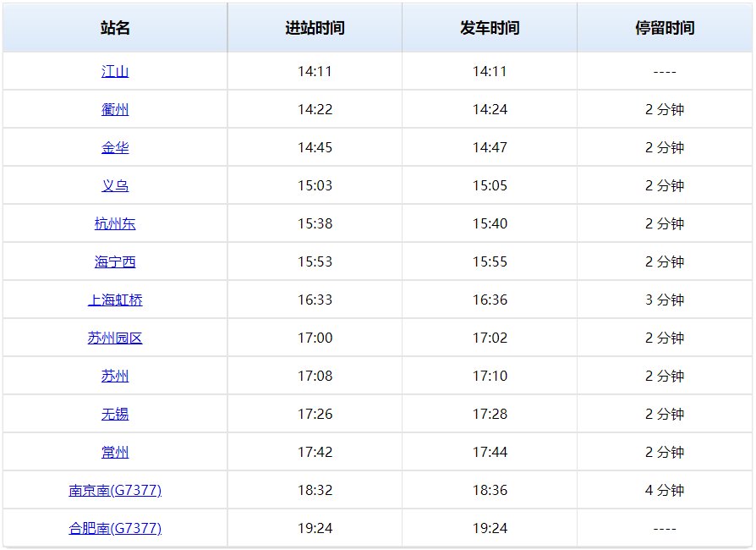This screenshot has height=550, width=756.
Task: Open the 金华 station link
Action: (x=115, y=148)
